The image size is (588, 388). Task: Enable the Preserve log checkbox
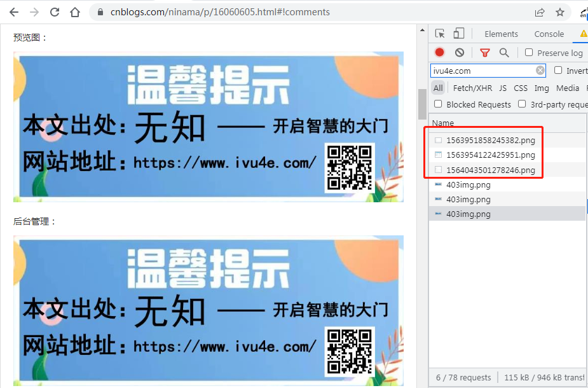[x=529, y=53]
